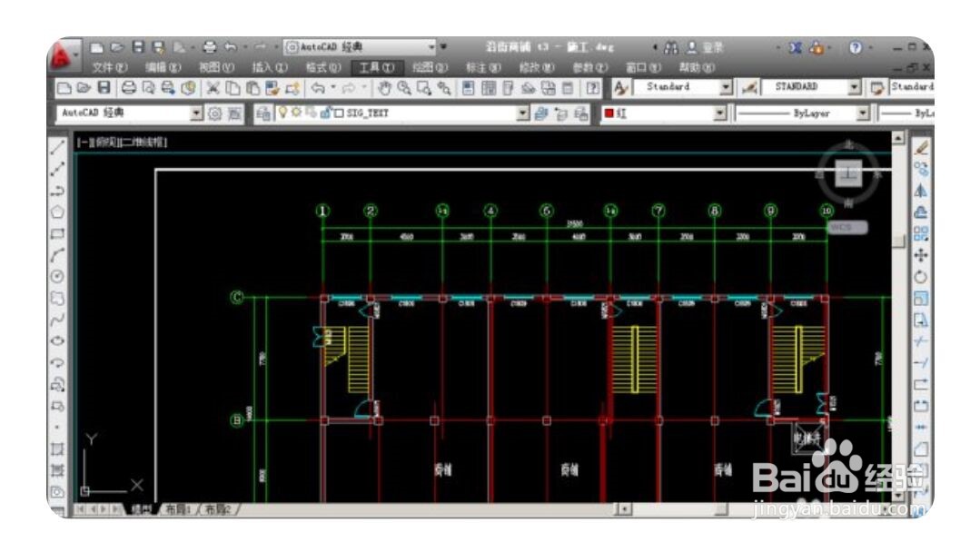Click the Help question mark icon
The image size is (980, 542).
click(x=855, y=47)
